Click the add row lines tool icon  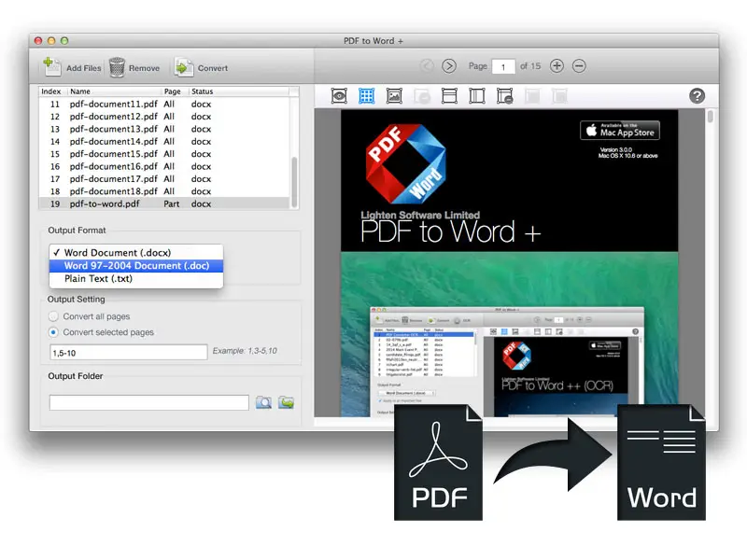click(449, 96)
